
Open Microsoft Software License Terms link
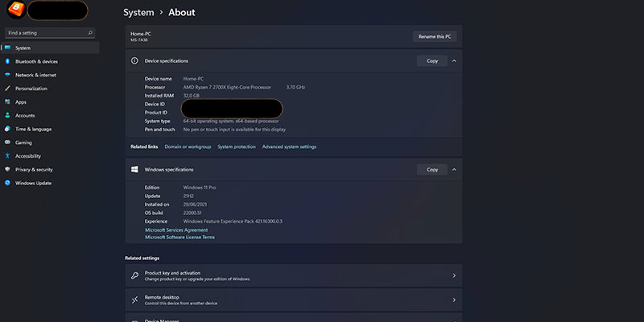(x=180, y=237)
